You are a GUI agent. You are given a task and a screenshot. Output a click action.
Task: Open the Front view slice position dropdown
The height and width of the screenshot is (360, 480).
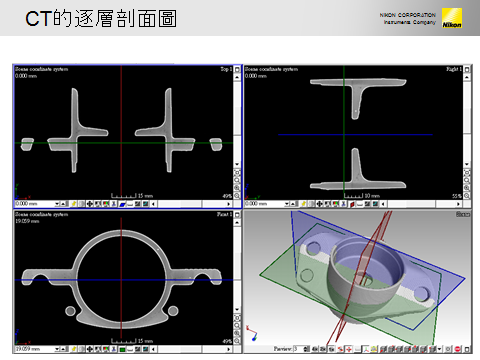point(57,349)
